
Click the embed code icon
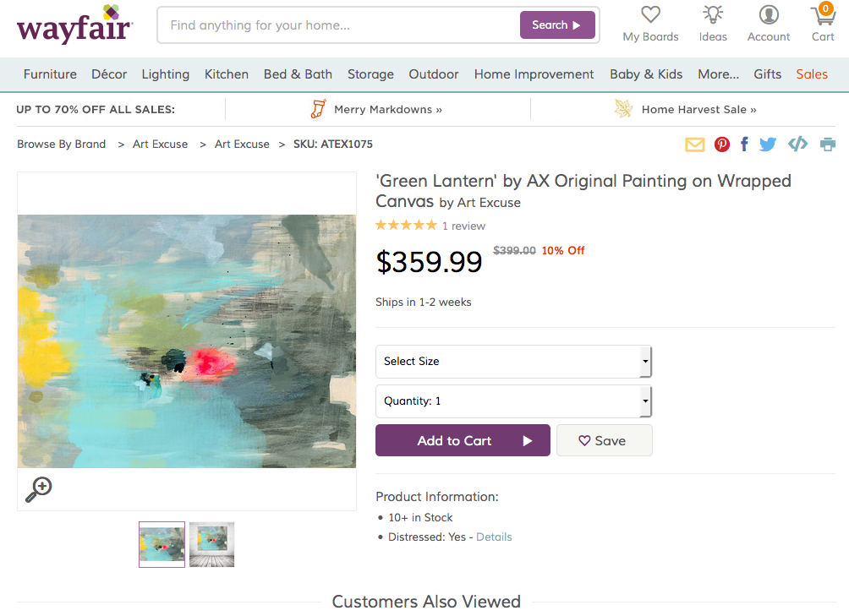797,144
